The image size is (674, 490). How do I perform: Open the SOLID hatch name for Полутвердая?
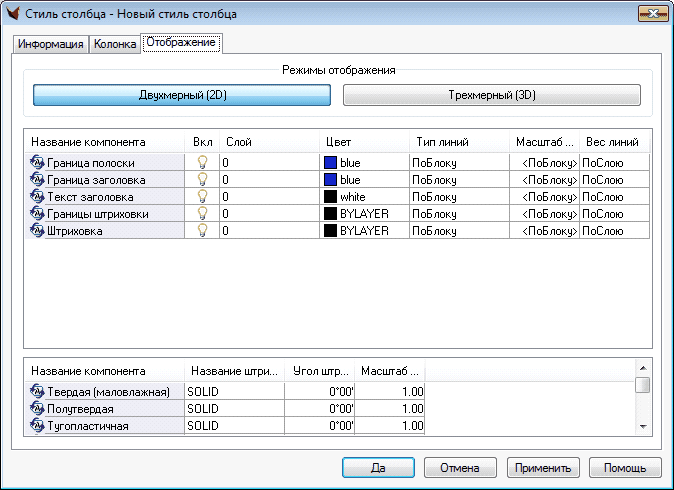(x=233, y=409)
